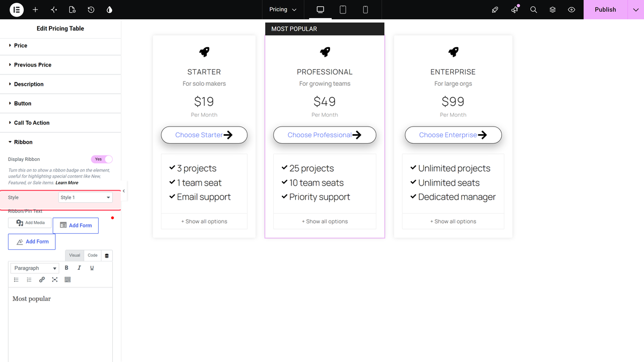Switch to tablet preview mode

pos(343,10)
